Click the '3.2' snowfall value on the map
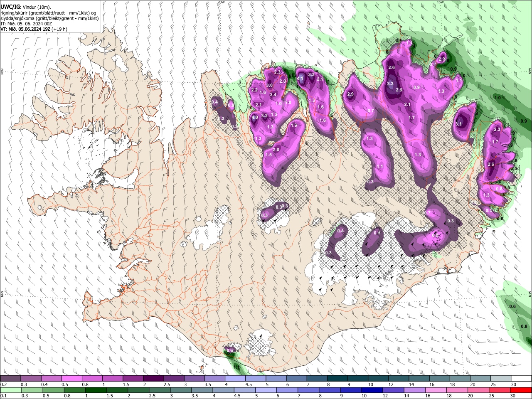Viewport: 532px width, 399px height. (x=264, y=116)
